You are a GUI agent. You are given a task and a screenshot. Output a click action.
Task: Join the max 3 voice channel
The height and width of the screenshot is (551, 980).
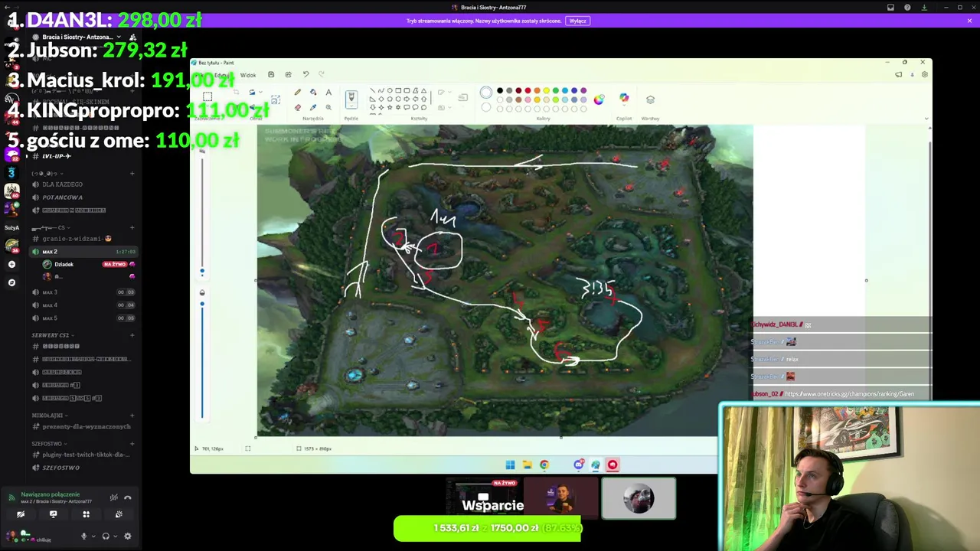84,292
